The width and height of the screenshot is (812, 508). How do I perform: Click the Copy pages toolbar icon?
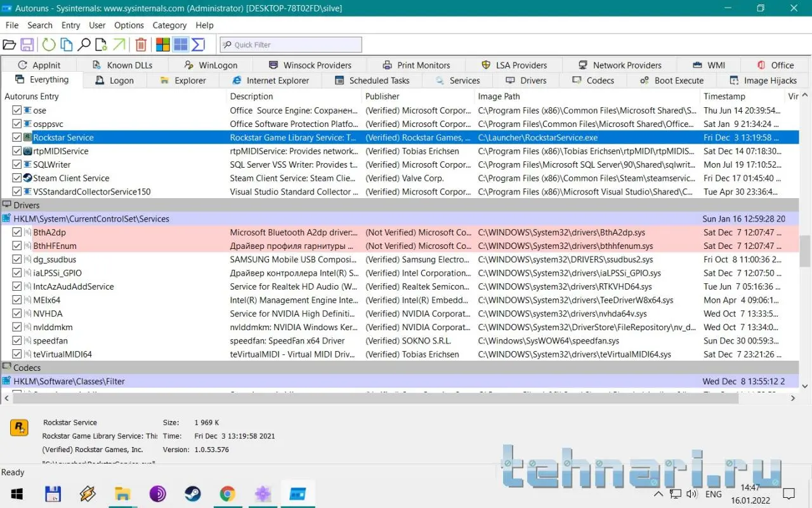point(66,44)
